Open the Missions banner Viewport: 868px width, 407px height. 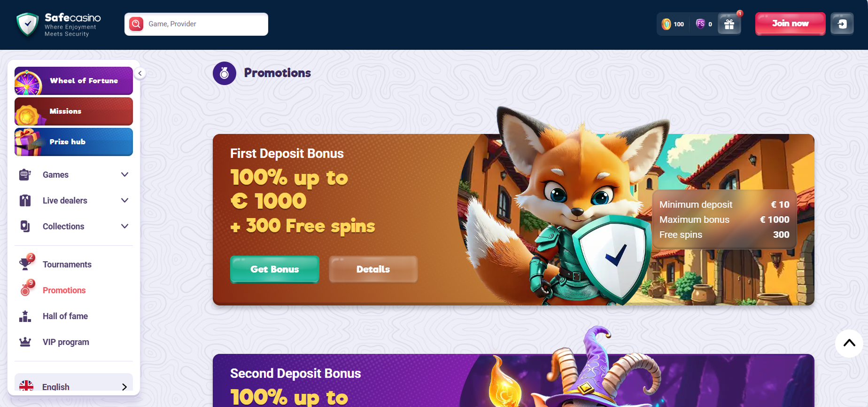point(74,111)
